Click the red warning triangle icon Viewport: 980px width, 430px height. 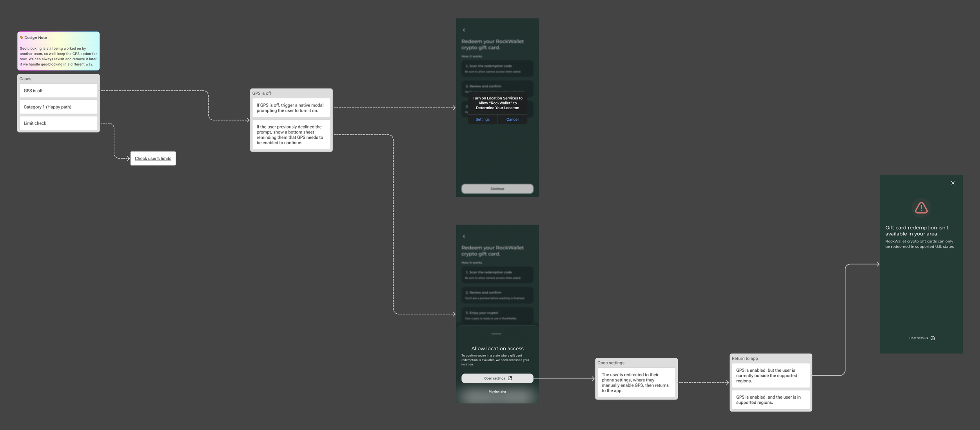pos(921,208)
